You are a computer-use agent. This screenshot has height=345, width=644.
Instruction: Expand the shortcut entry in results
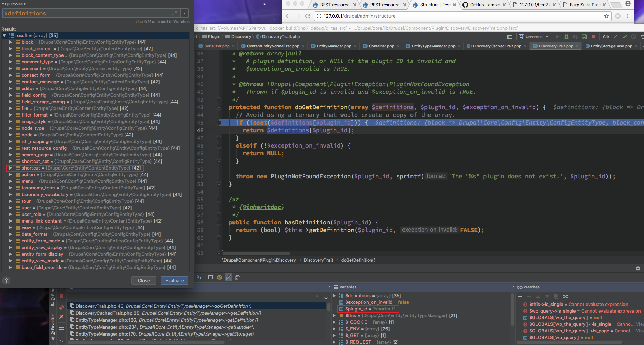point(10,168)
